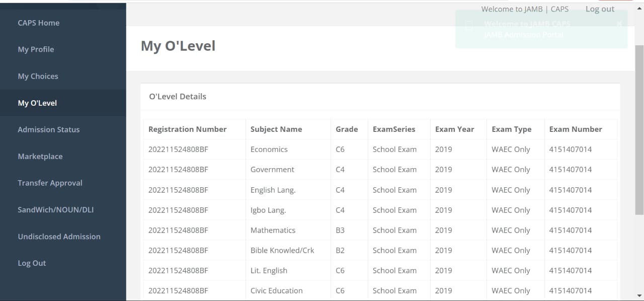This screenshot has height=301, width=644.
Task: View My Choices
Action: coord(38,76)
